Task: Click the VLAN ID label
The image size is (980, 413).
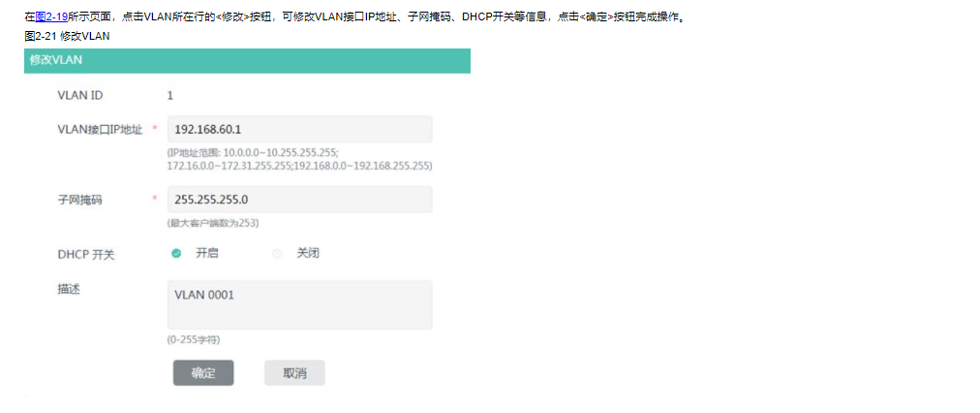Action: 80,95
